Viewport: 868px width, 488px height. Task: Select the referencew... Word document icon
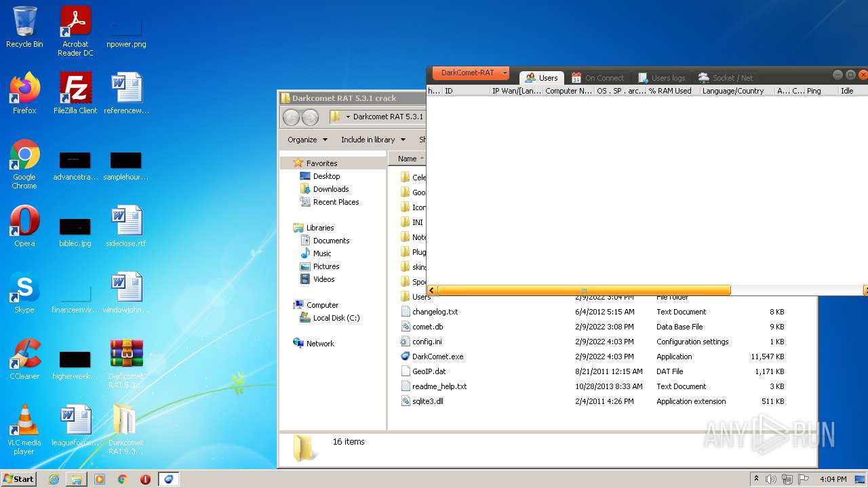[x=126, y=94]
